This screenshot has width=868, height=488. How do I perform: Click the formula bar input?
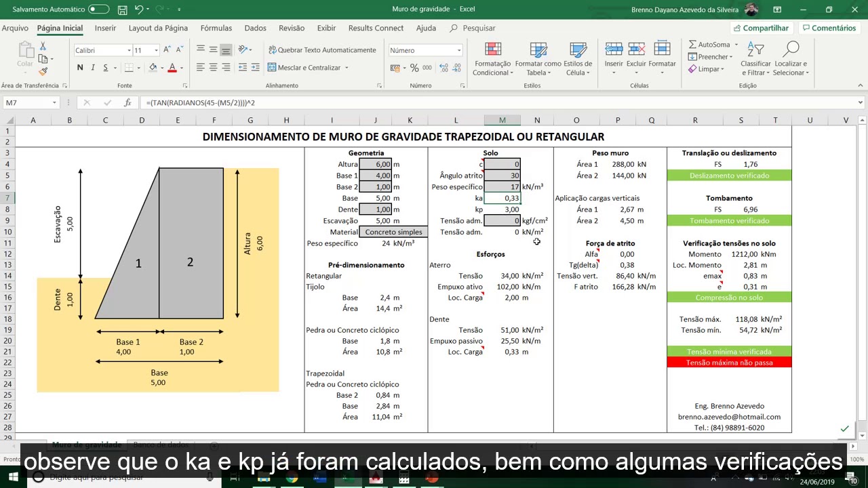pos(498,102)
